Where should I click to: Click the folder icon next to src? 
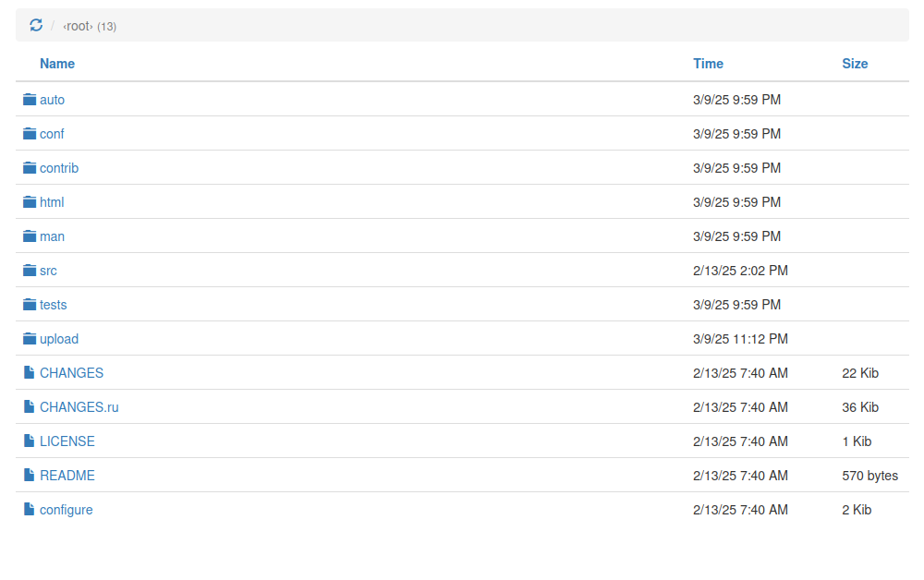tap(30, 271)
